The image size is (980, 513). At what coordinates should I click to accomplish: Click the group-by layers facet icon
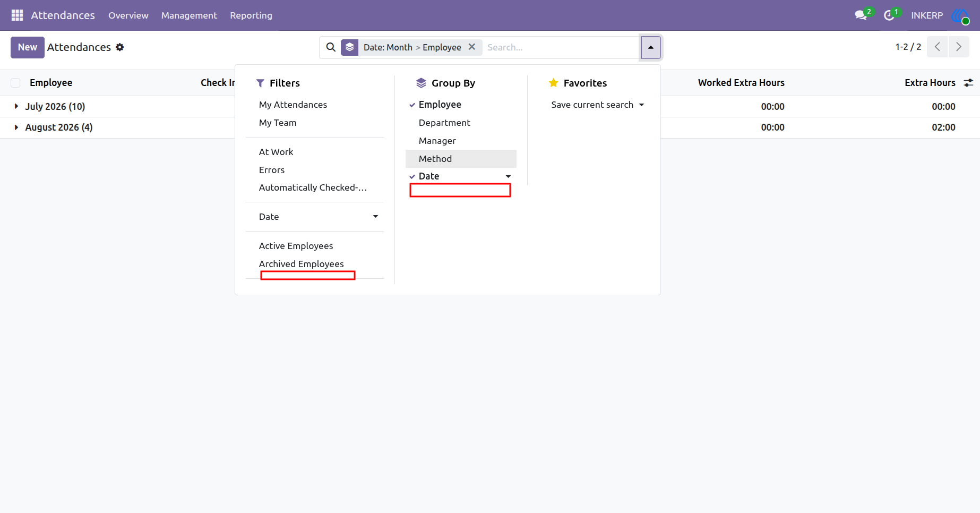(349, 47)
